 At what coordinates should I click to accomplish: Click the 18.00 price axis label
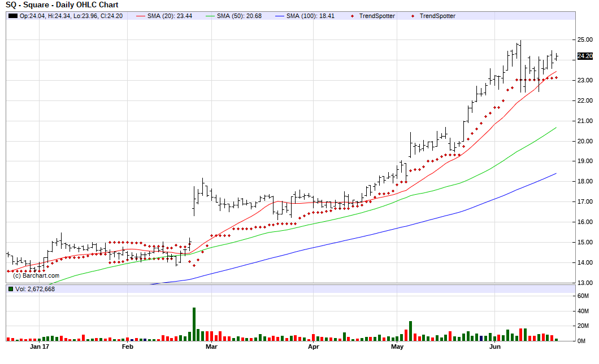585,182
